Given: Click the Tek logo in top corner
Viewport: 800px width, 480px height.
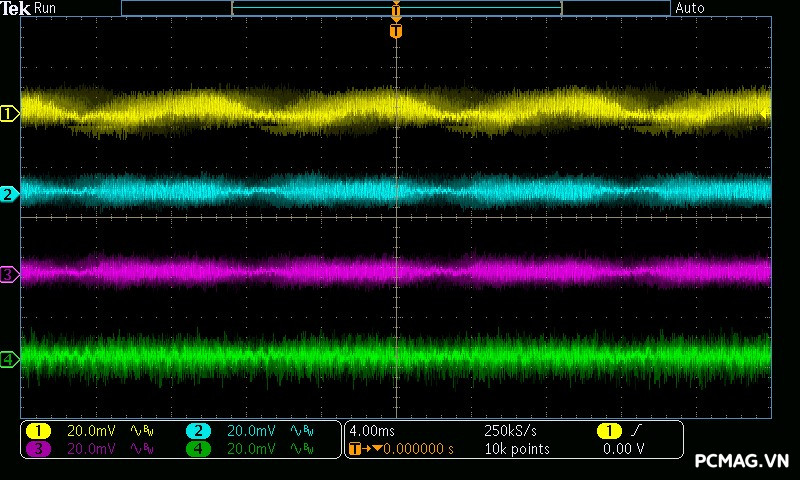Looking at the screenshot, I should (x=16, y=8).
